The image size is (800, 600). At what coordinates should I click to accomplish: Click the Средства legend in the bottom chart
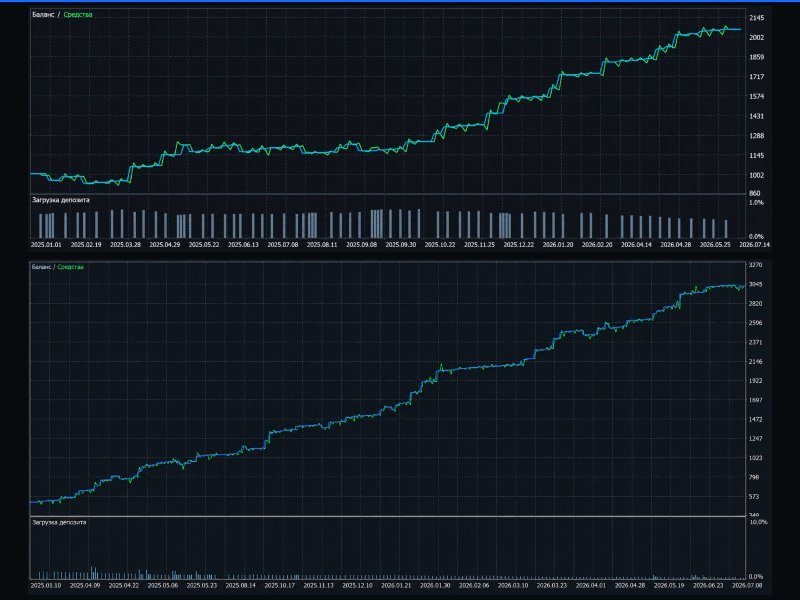click(70, 267)
